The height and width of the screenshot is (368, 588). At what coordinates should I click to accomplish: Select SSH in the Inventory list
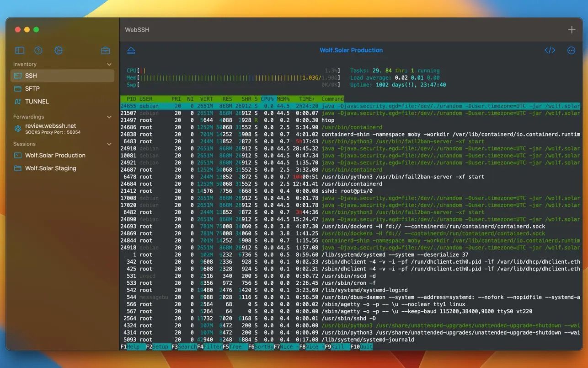tap(62, 76)
